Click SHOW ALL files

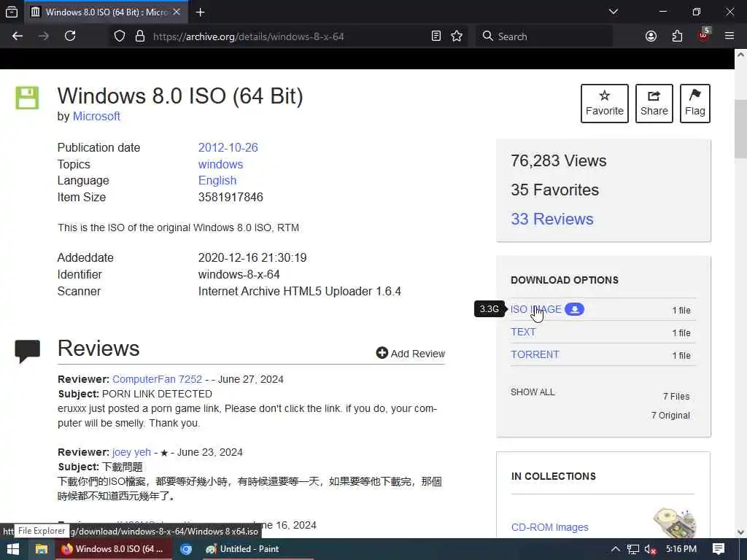tap(533, 392)
